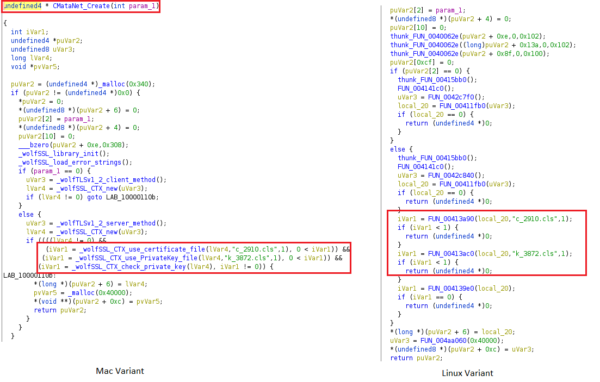This screenshot has height=382, width=600.
Task: Select the '*puVar2 = 0;' statement
Action: (41, 102)
